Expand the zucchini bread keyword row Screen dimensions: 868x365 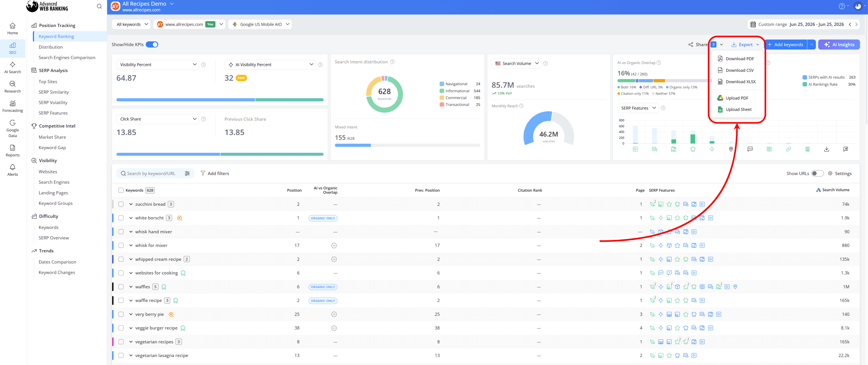coord(131,204)
